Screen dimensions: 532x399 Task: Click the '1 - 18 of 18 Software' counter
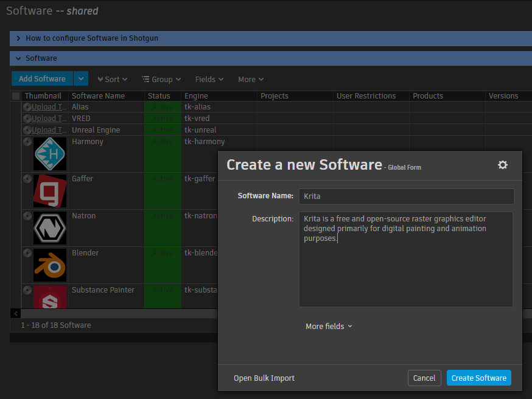coord(56,325)
